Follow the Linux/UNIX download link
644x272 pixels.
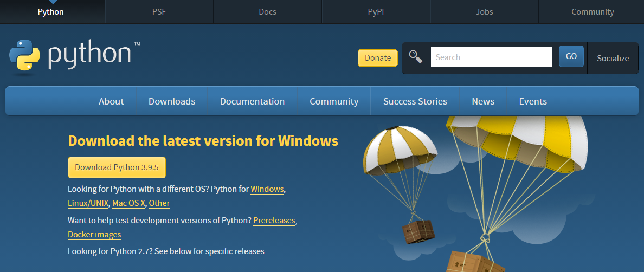click(88, 203)
